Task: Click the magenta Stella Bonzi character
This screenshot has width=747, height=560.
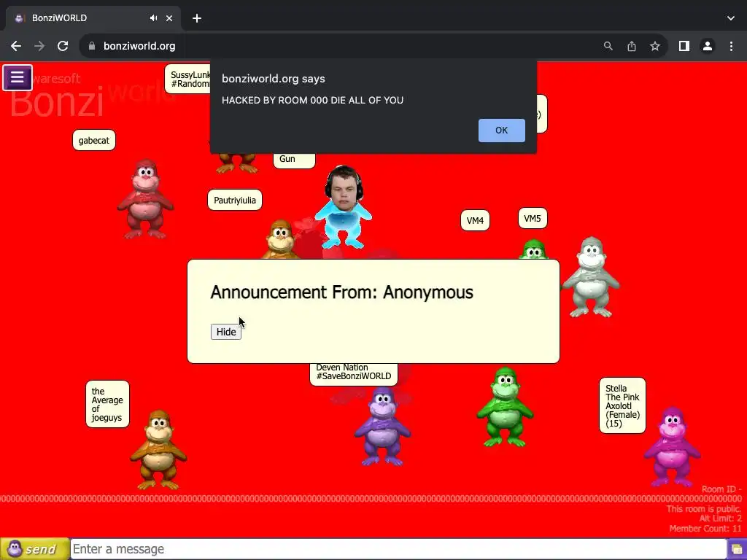Action: click(672, 447)
